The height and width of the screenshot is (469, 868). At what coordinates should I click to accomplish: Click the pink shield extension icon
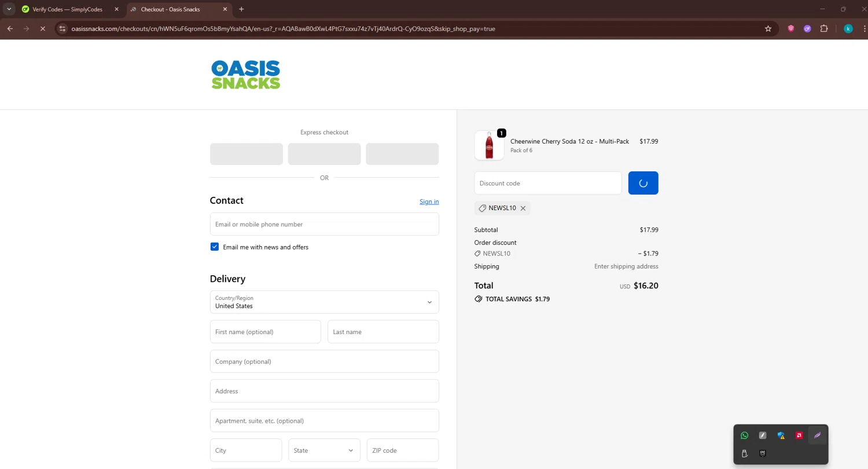791,28
